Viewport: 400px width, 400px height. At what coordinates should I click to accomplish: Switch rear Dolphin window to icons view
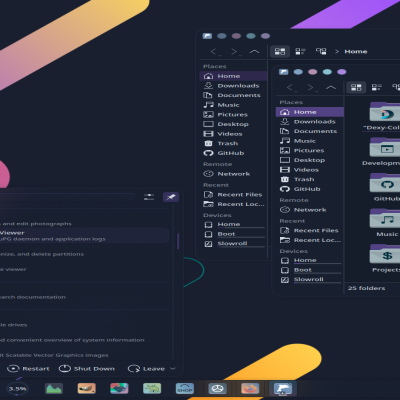point(280,51)
